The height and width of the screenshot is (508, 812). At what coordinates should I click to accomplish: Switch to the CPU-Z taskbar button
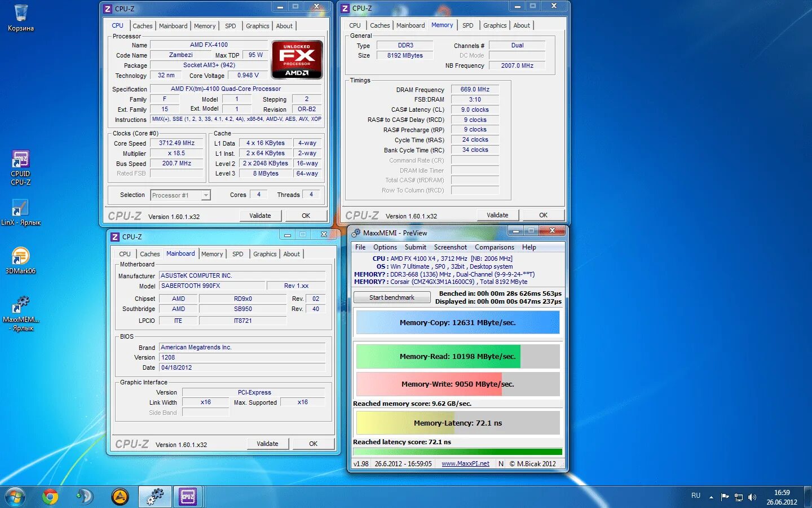(188, 497)
